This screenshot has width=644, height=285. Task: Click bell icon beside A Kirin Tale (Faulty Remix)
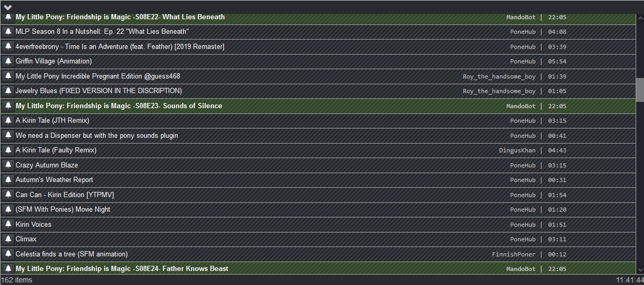[x=8, y=150]
